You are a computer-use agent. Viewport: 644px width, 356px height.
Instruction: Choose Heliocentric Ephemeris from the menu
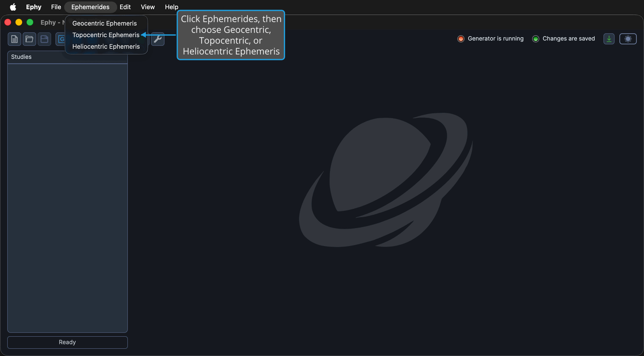[106, 46]
